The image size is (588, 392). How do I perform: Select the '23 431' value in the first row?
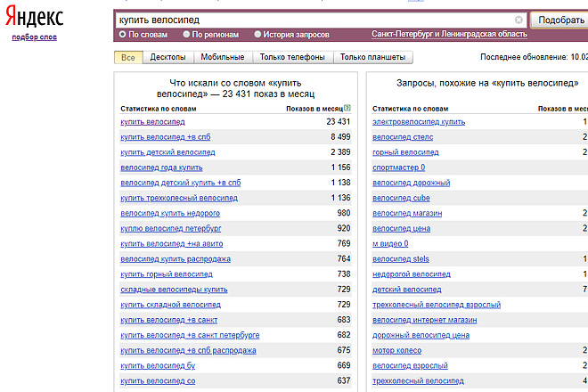339,122
